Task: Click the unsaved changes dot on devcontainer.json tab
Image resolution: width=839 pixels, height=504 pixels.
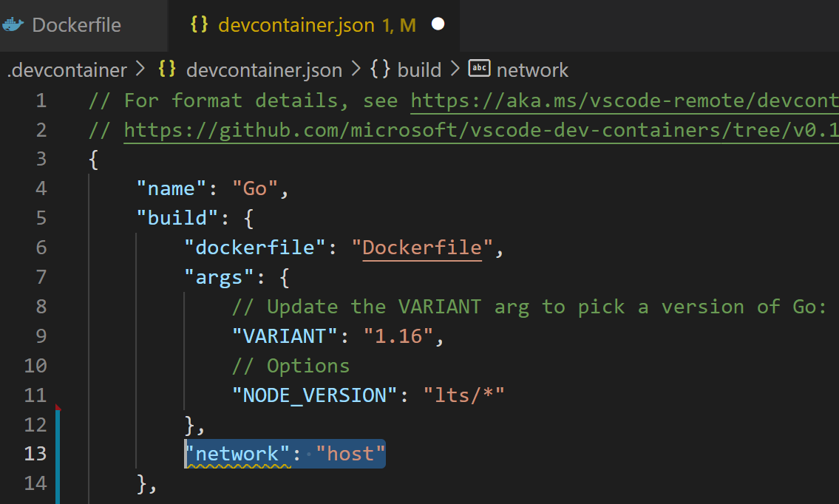Action: (x=438, y=24)
